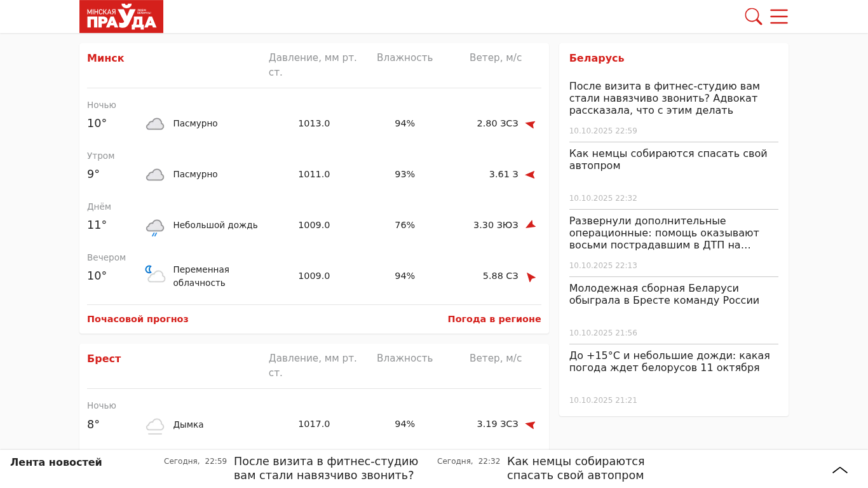Open the Почасовой прогноз link
Screen dimensions: 868x488
tap(138, 319)
